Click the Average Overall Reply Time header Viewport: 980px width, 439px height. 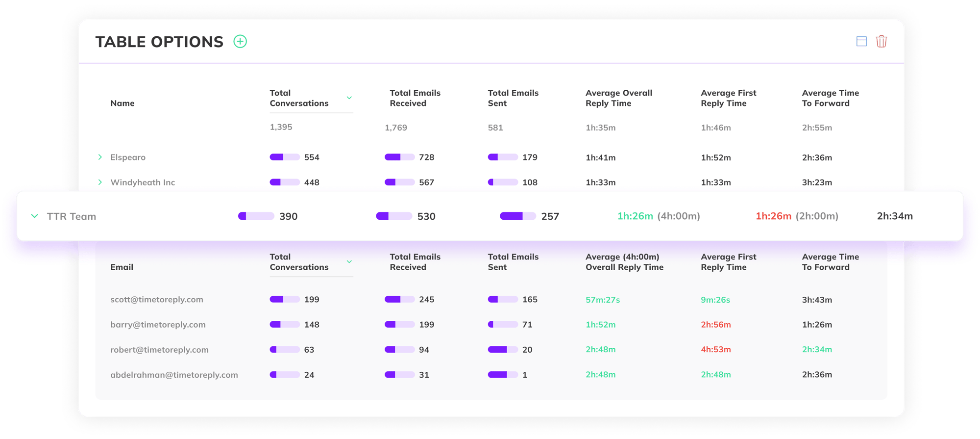[x=619, y=98]
